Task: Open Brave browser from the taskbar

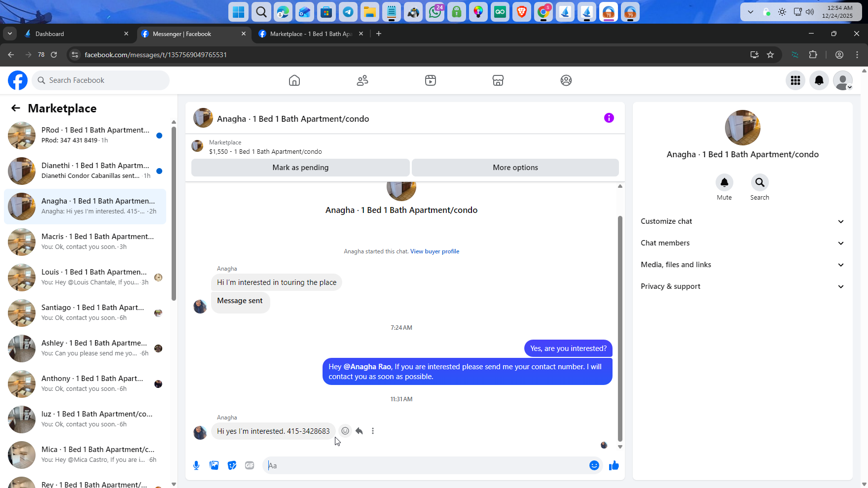Action: (522, 12)
